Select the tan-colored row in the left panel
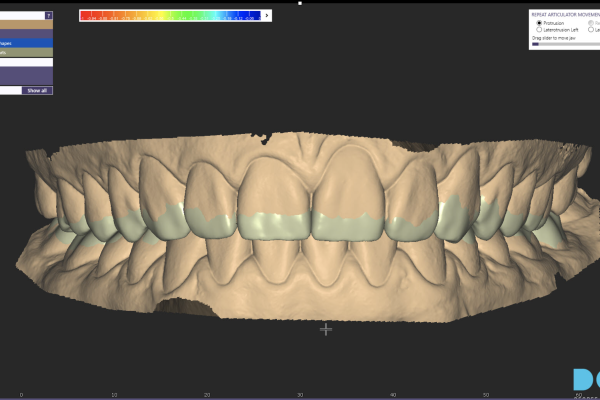The width and height of the screenshot is (600, 400). pos(26,24)
